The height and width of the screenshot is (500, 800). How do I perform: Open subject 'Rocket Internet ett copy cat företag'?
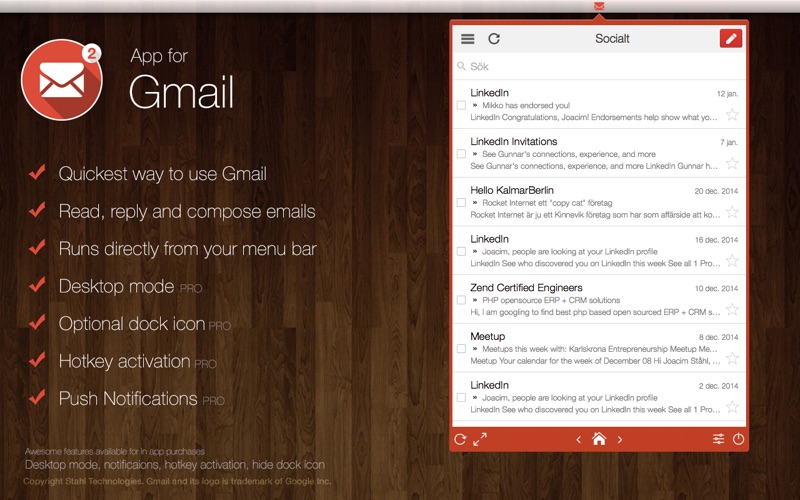[547, 203]
